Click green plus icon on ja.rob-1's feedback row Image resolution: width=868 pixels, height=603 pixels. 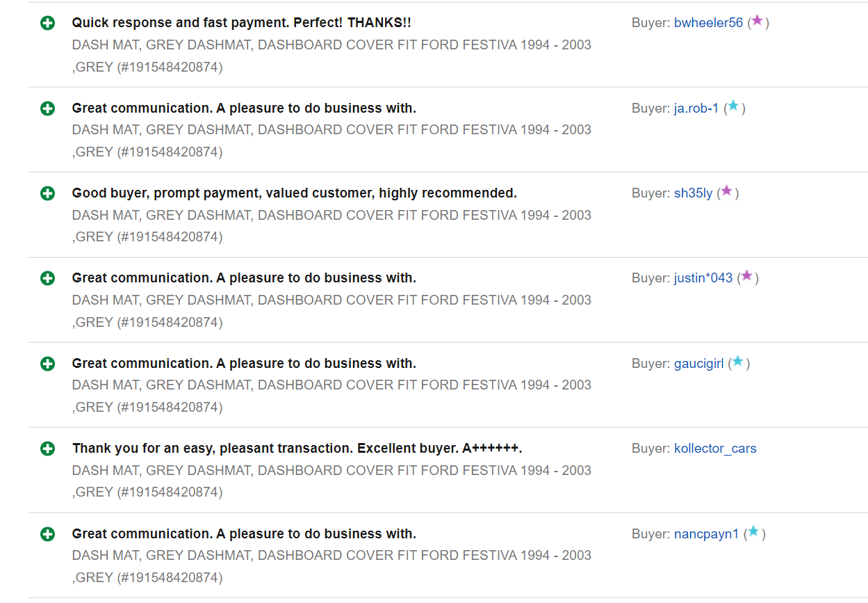click(47, 108)
